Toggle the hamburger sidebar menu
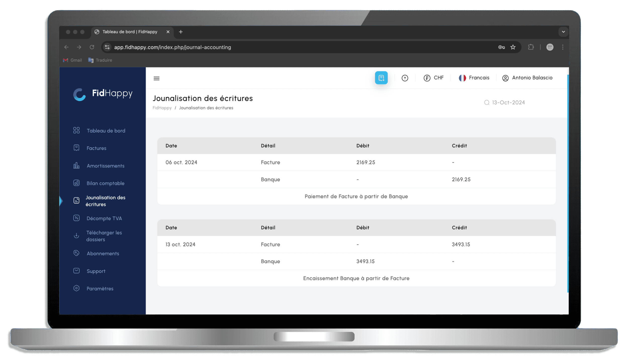 click(x=156, y=78)
